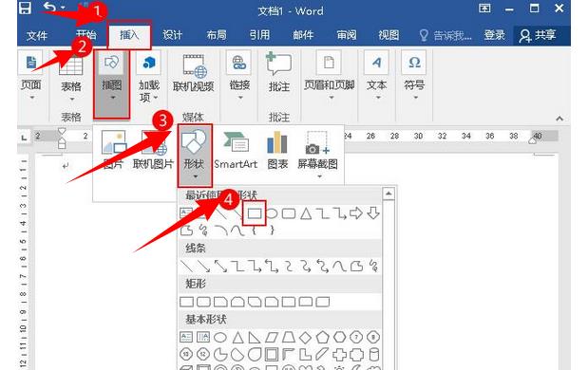Select the rounded rectangle in 矩形 section
This screenshot has height=370, width=588.
click(x=203, y=302)
